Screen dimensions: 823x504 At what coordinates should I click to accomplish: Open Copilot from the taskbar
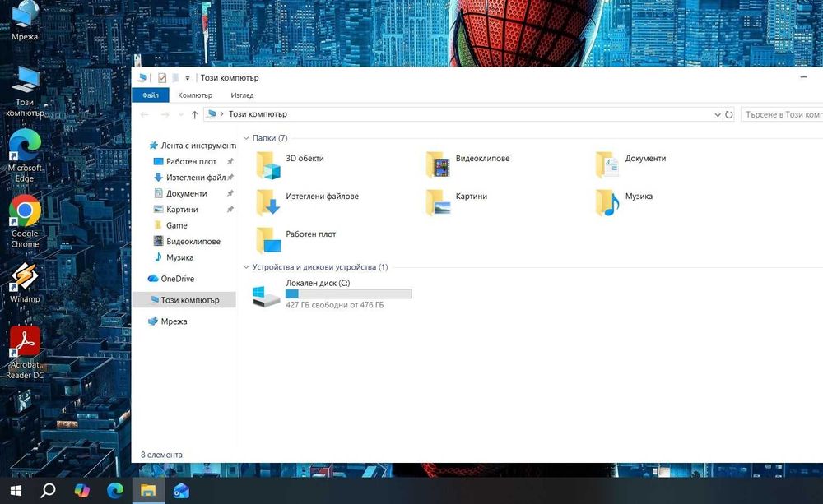tap(81, 490)
